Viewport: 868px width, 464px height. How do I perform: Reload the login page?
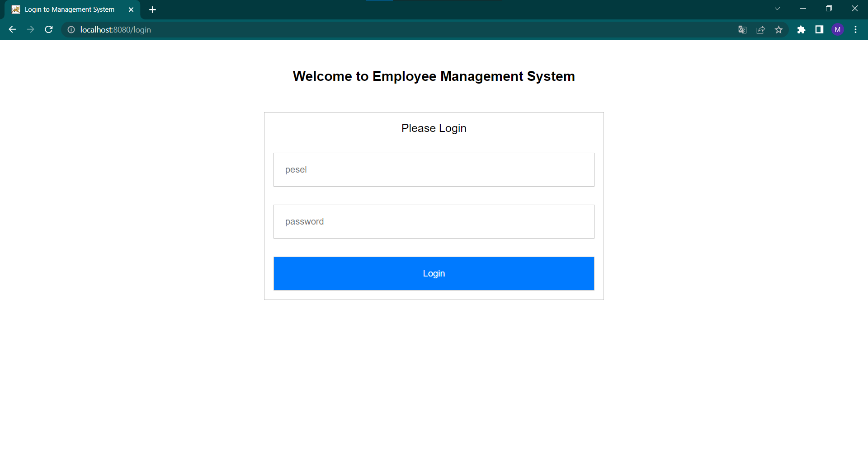point(48,29)
